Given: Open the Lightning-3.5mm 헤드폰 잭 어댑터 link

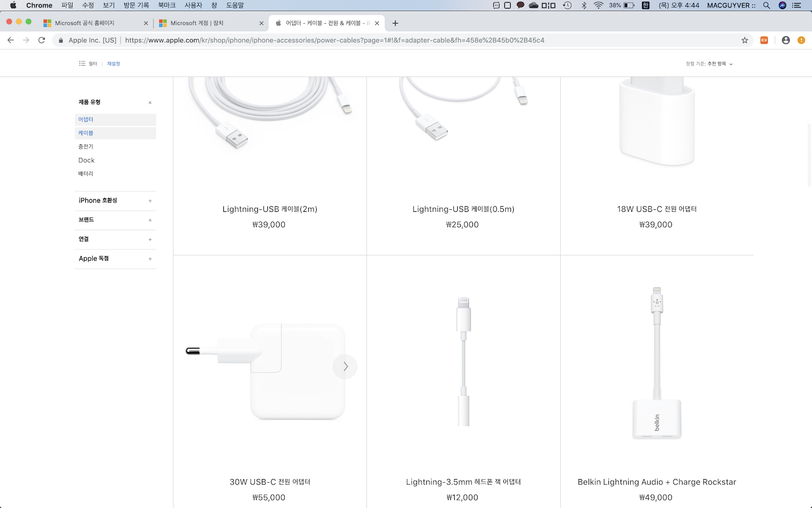Looking at the screenshot, I should pyautogui.click(x=463, y=482).
